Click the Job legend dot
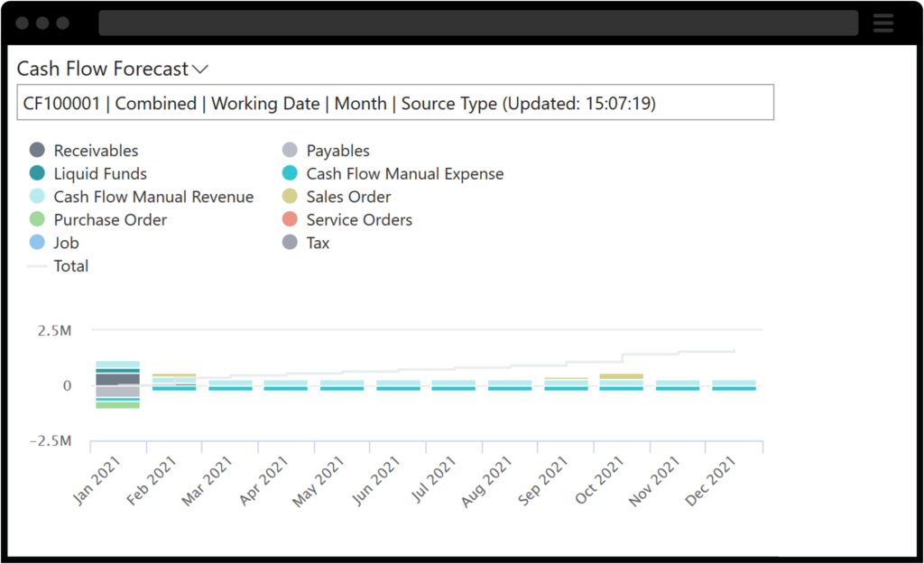The width and height of the screenshot is (924, 564). click(37, 242)
